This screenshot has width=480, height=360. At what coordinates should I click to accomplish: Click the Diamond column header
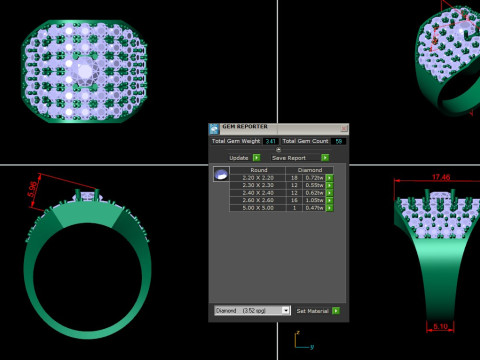(310, 170)
